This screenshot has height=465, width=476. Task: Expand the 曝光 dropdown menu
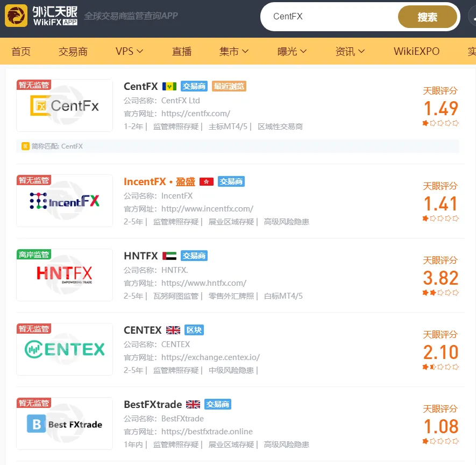pos(292,51)
